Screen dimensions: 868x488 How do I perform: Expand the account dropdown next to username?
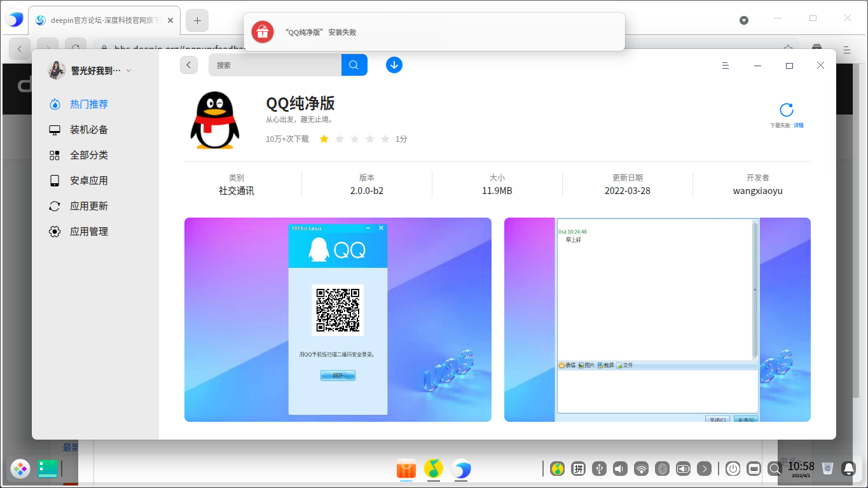[128, 71]
